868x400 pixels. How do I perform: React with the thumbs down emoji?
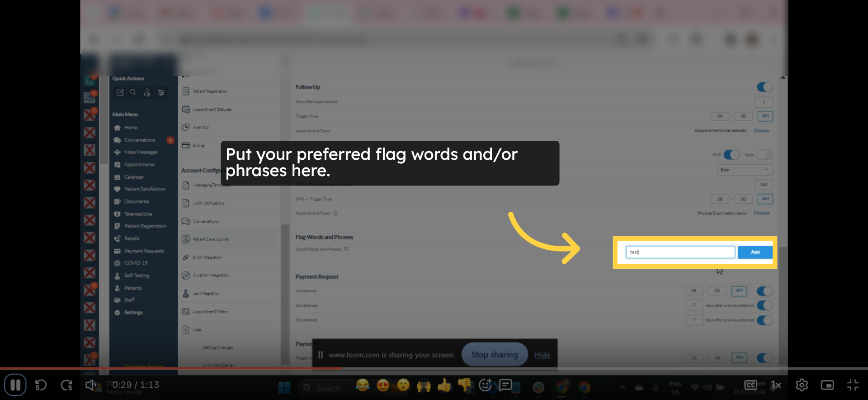click(x=465, y=385)
